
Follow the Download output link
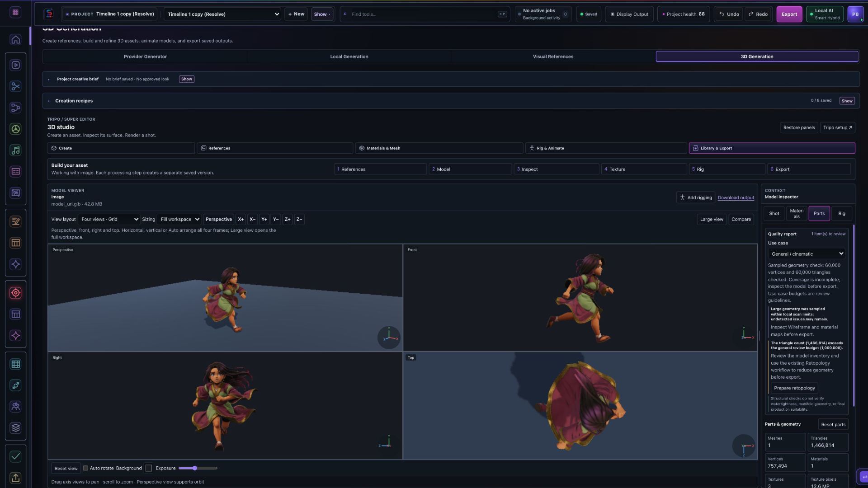736,198
